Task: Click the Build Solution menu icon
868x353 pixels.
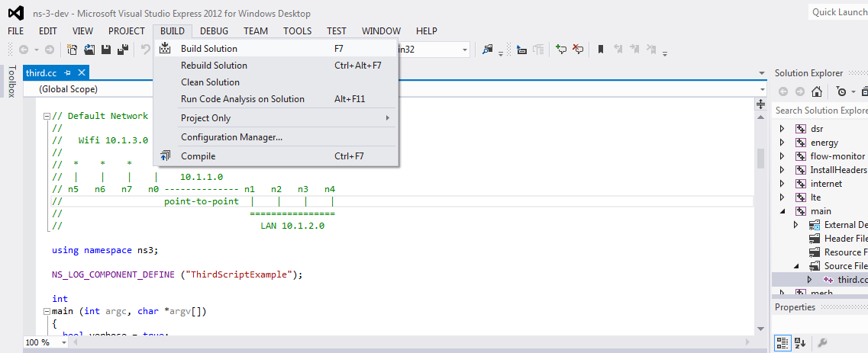Action: [x=166, y=49]
